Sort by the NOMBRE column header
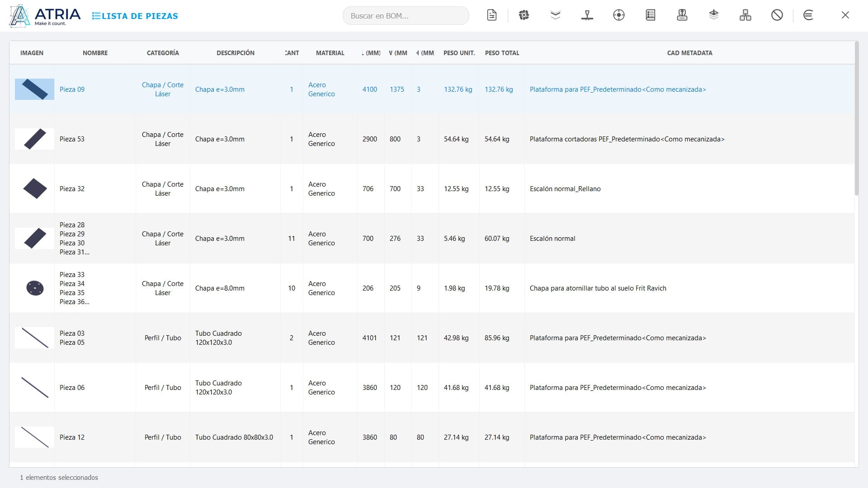Screen dimensions: 868x488 95,53
